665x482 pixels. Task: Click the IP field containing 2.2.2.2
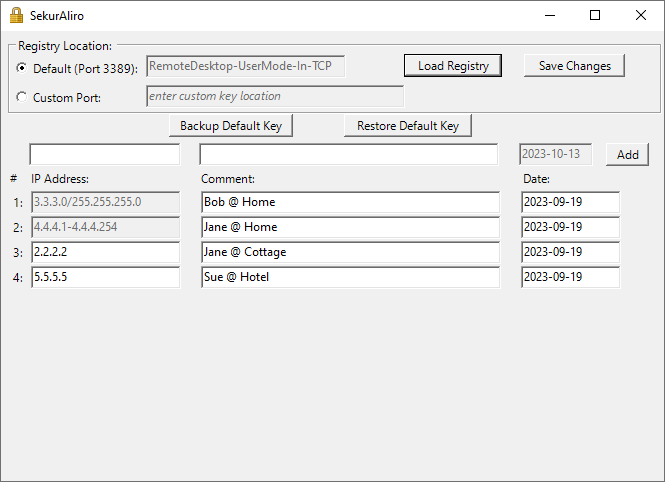click(105, 252)
